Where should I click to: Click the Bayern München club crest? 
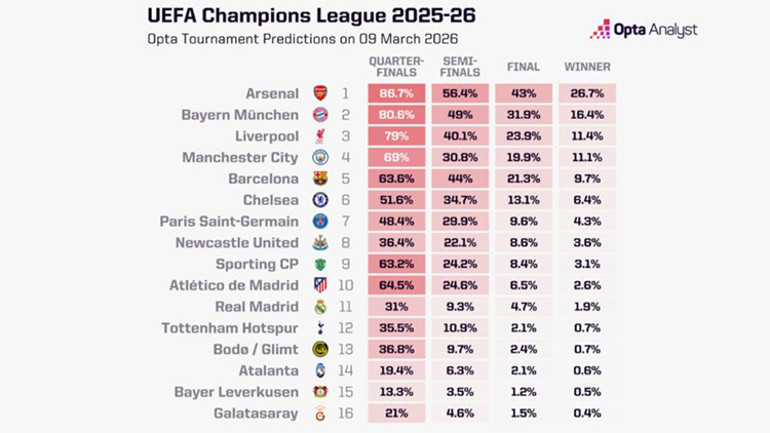(320, 115)
